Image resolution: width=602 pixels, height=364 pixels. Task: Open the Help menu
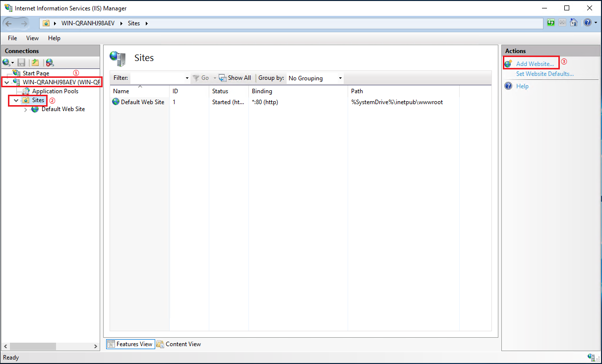click(x=54, y=38)
